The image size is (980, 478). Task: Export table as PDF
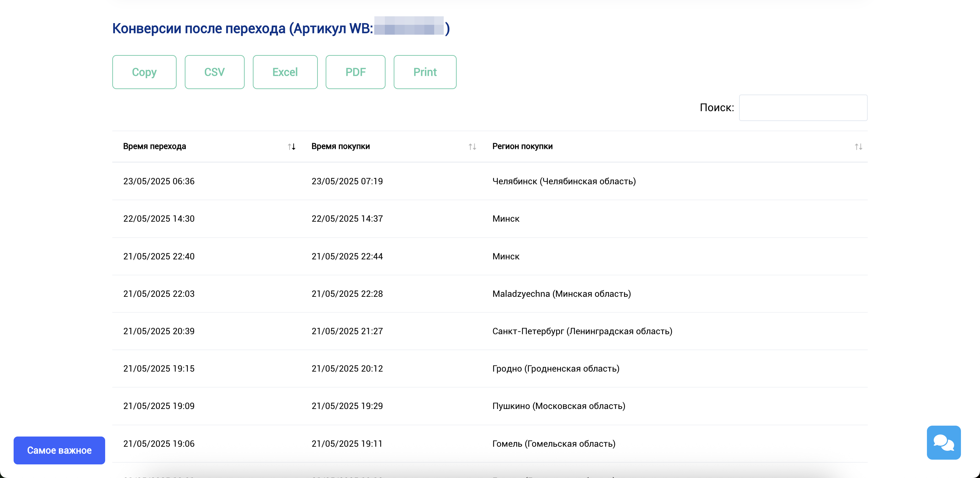tap(355, 72)
